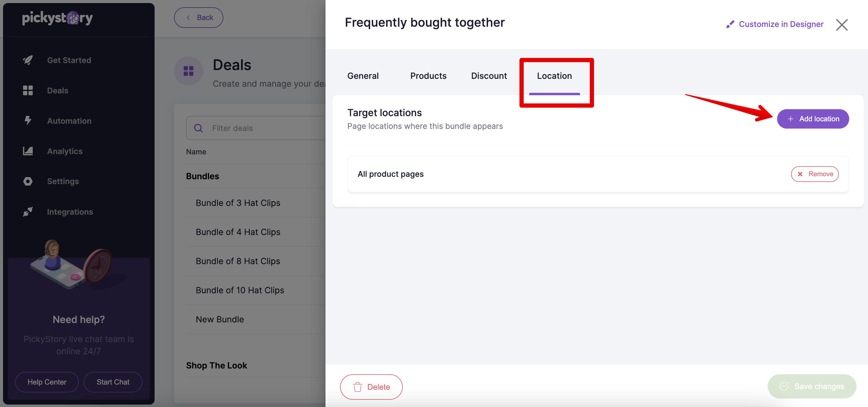Viewport: 868px width, 407px height.
Task: Open the Products tab
Action: pos(429,75)
